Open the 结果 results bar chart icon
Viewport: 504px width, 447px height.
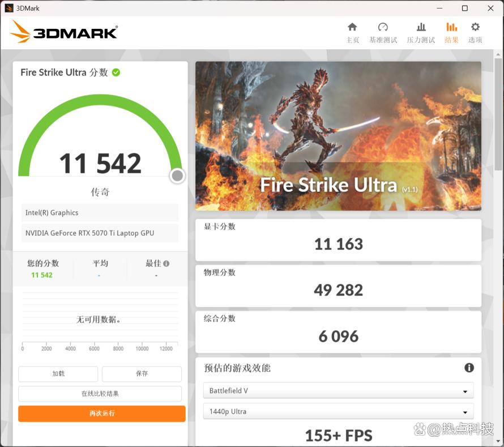click(451, 27)
